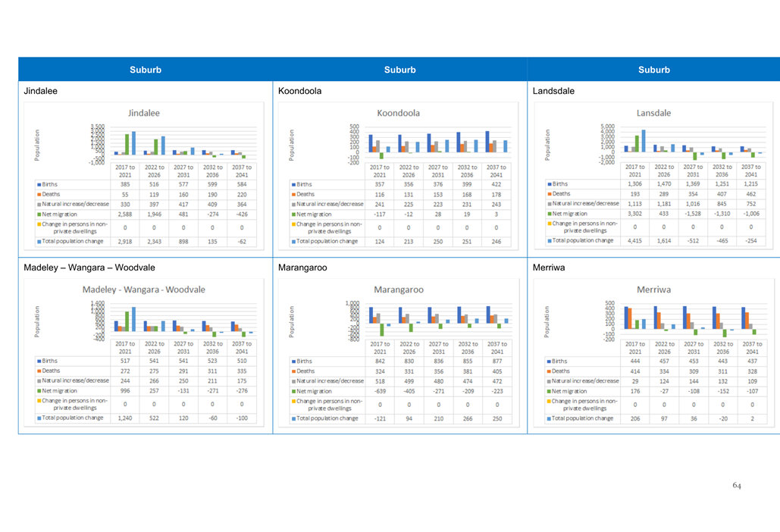Click the Koondoola chart title inside the graph

pos(398,113)
